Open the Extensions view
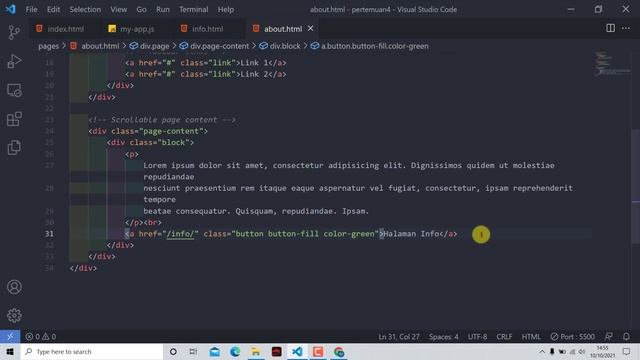This screenshot has width=640, height=360. (x=14, y=119)
